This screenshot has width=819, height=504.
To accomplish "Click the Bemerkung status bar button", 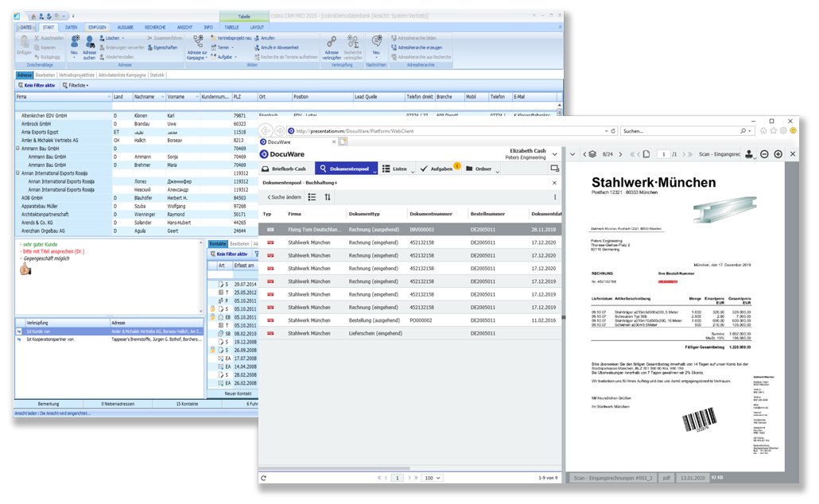I will 49,404.
